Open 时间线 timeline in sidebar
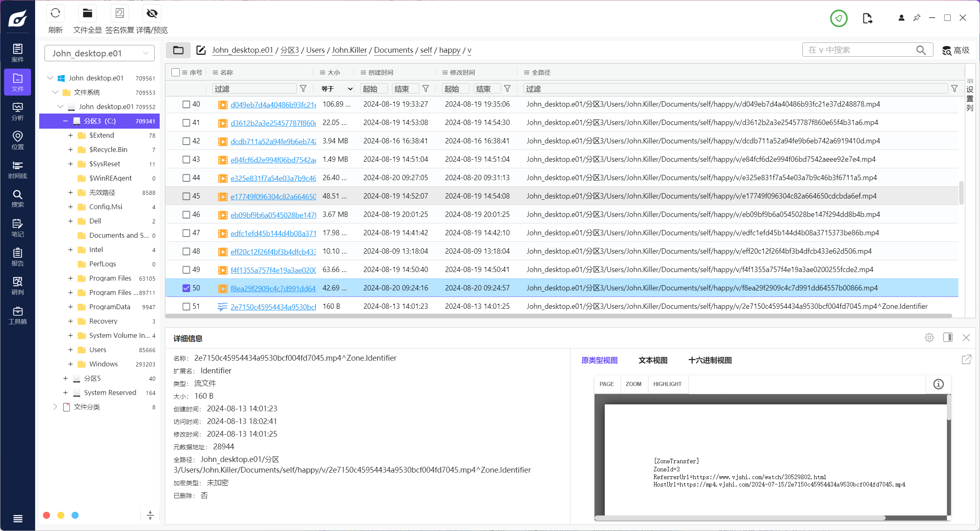The height and width of the screenshot is (531, 980). click(x=18, y=170)
